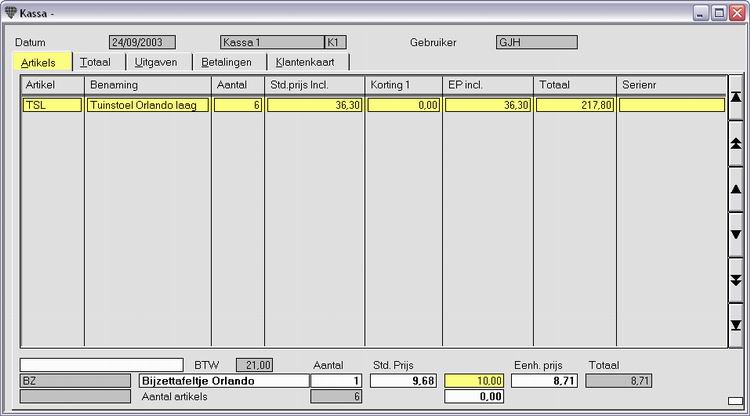Click the empty entry field left of BTW
This screenshot has height=416, width=750.
point(101,365)
